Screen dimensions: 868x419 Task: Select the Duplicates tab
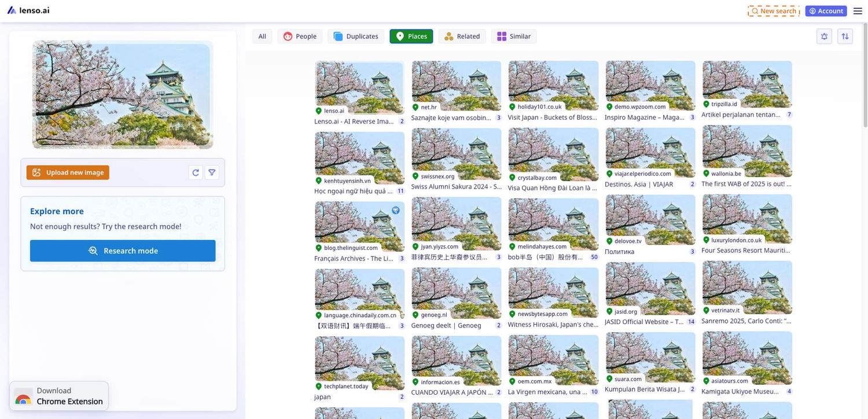tap(356, 36)
